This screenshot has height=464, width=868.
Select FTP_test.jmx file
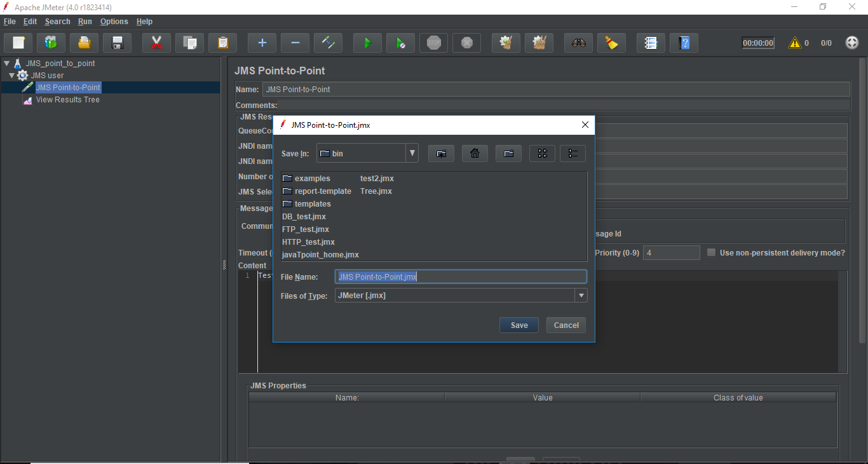[x=306, y=229]
